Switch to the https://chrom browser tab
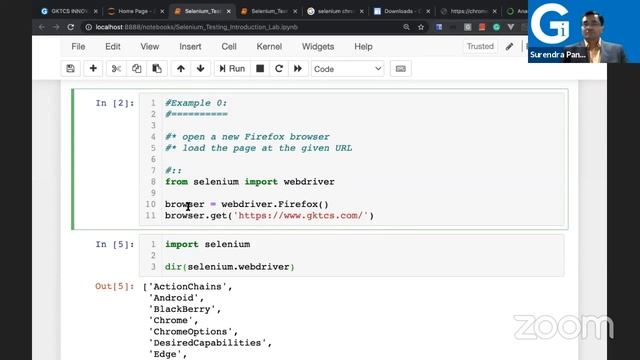 point(468,11)
